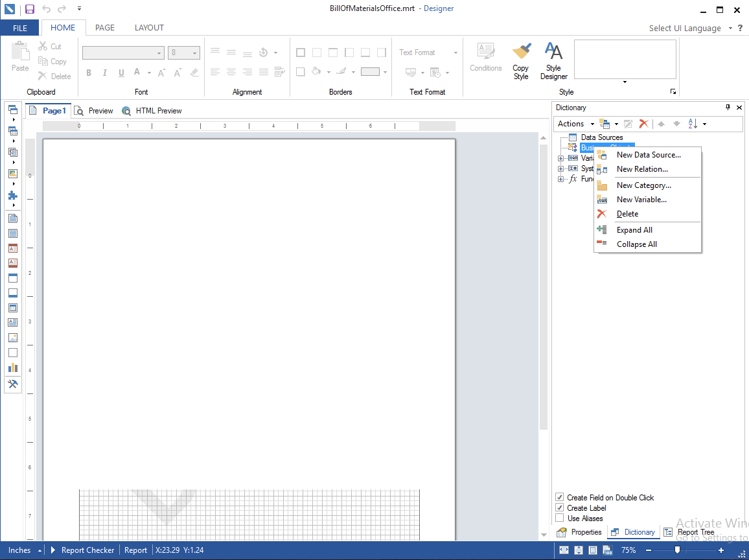Switch to the PAGE ribbon tab
This screenshot has width=749, height=560.
(104, 28)
